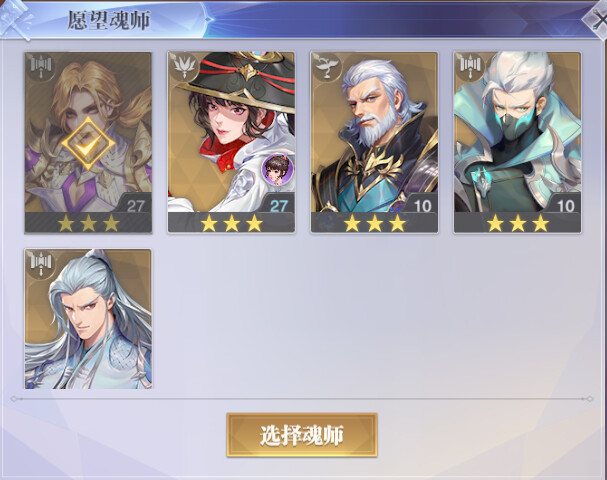This screenshot has width=607, height=480.
Task: Click the class icon on long-haired swordsman card
Action: click(41, 264)
